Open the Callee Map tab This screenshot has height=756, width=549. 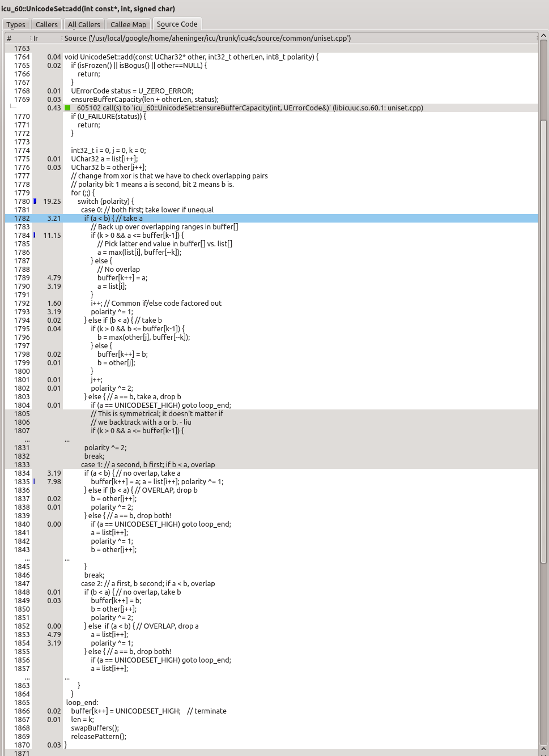click(128, 24)
